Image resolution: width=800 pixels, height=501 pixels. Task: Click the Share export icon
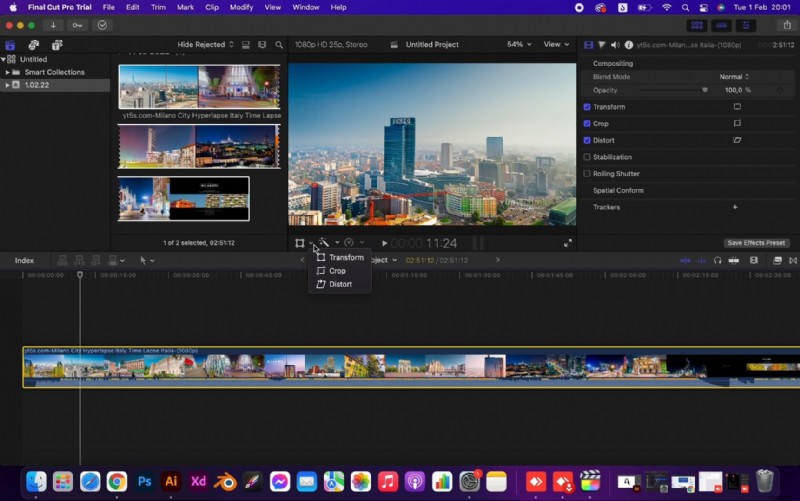(x=787, y=25)
